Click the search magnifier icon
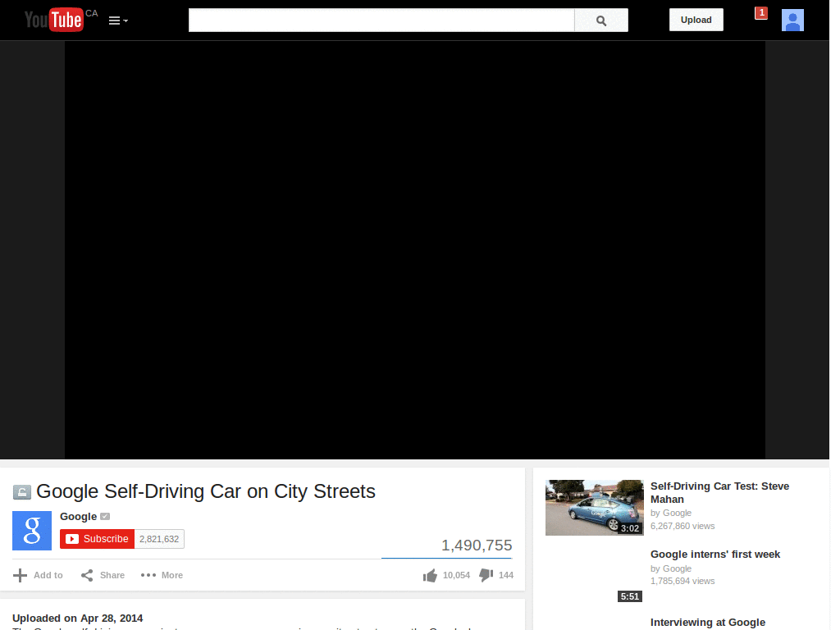 [600, 20]
